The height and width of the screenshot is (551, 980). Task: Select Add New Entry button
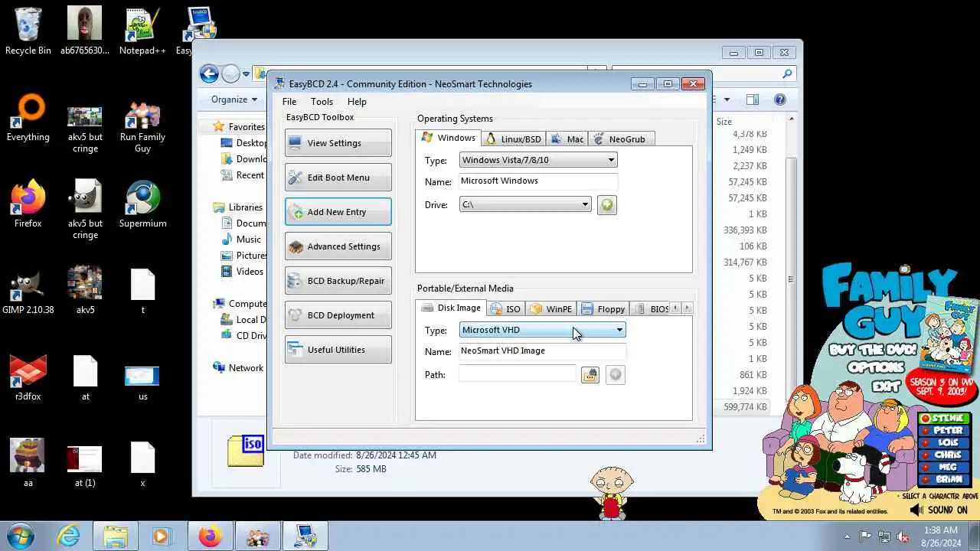(338, 212)
